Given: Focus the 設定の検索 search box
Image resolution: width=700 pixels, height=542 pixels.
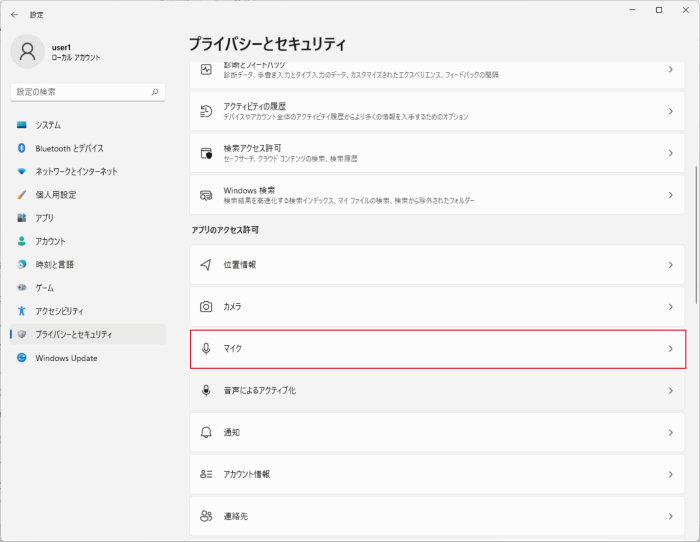Looking at the screenshot, I should click(x=88, y=92).
